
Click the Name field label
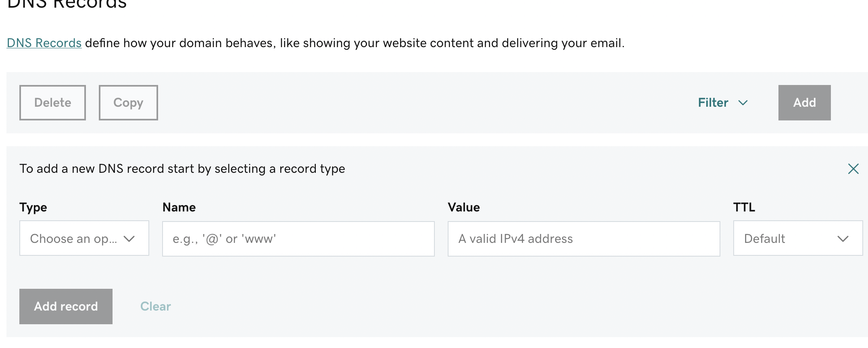pyautogui.click(x=179, y=207)
